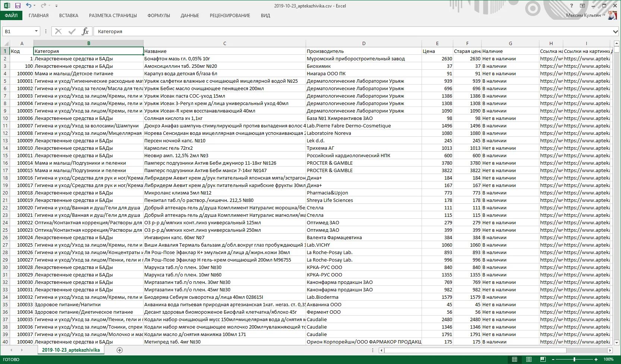Click the New Sheet plus icon
The height and width of the screenshot is (364, 621).
tap(120, 350)
